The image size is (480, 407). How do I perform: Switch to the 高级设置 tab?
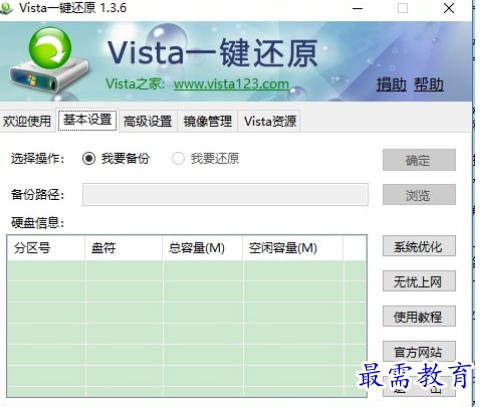click(148, 121)
